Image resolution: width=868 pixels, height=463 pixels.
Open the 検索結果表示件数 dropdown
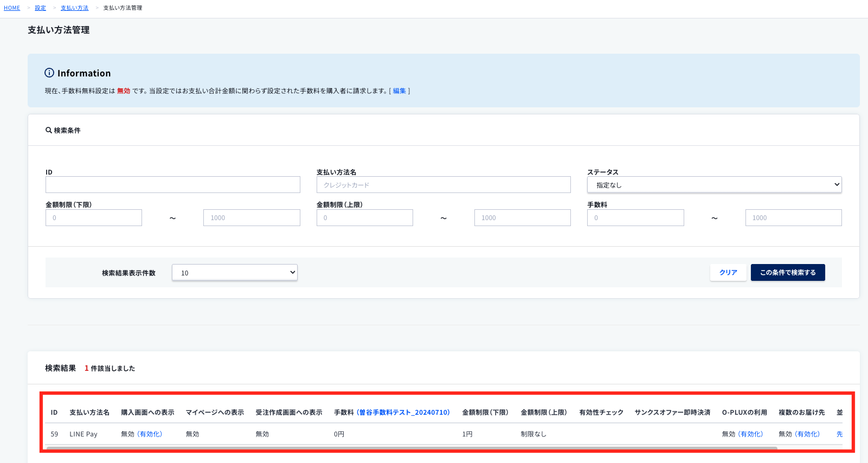235,273
